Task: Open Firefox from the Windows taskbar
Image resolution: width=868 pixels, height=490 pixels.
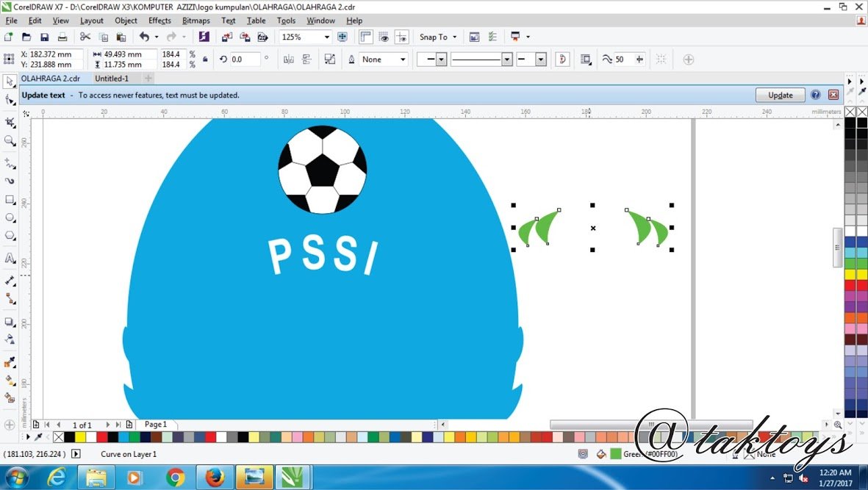Action: pos(215,477)
